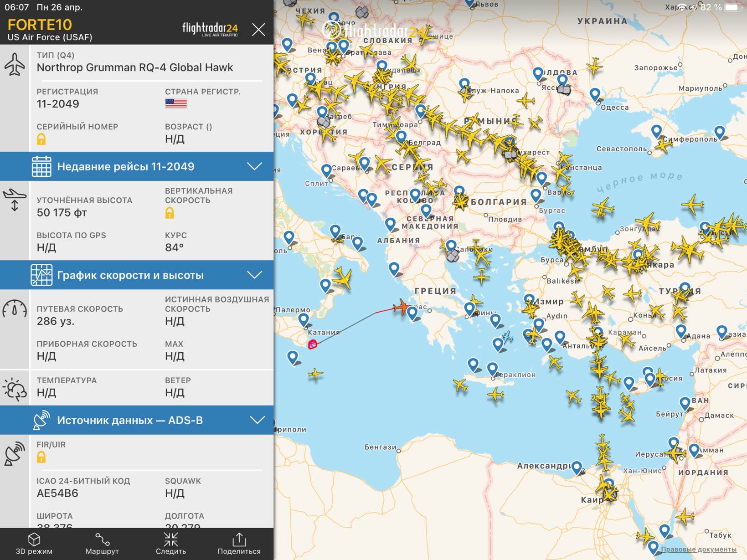Click the Дамаск city label
747x560 pixels.
point(719,415)
